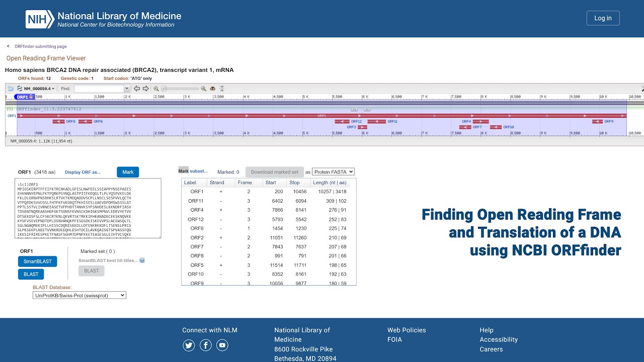
Task: Click the Download marked set button
Action: (275, 172)
